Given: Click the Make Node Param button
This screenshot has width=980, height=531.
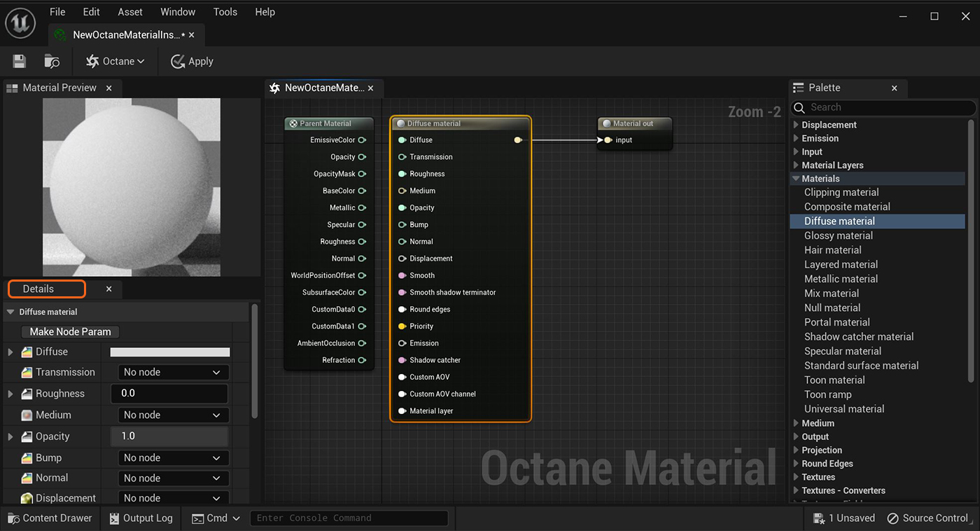Looking at the screenshot, I should 71,332.
